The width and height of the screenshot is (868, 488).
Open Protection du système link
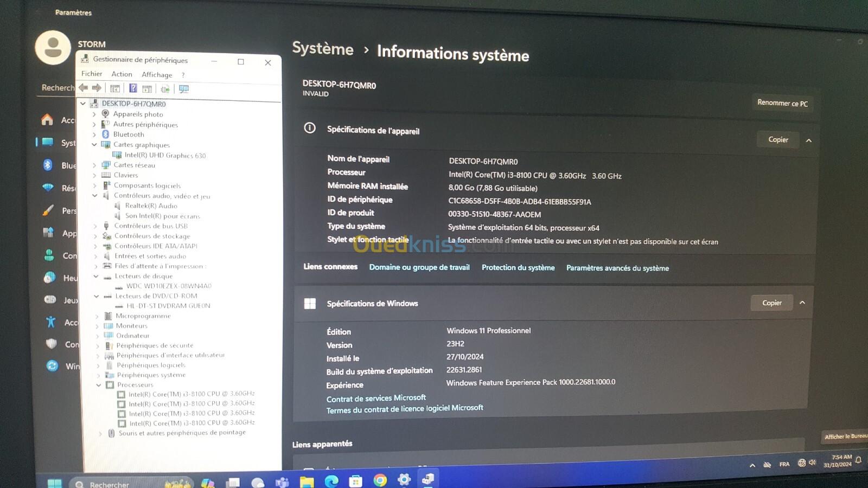[518, 267]
